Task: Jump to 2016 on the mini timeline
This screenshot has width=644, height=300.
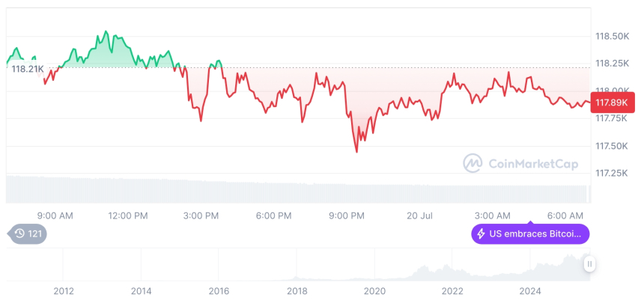Action: [219, 290]
